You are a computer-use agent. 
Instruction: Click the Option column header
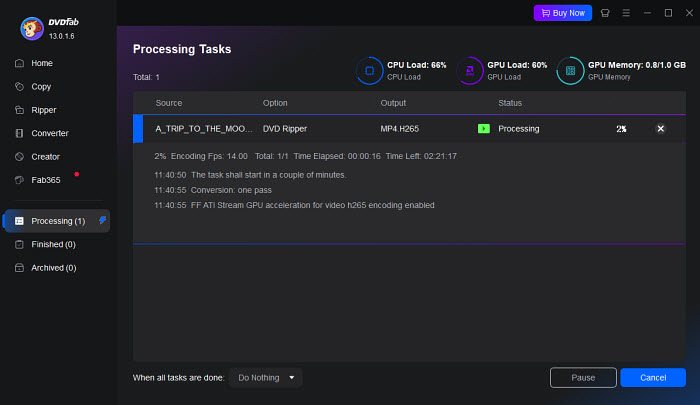(275, 103)
